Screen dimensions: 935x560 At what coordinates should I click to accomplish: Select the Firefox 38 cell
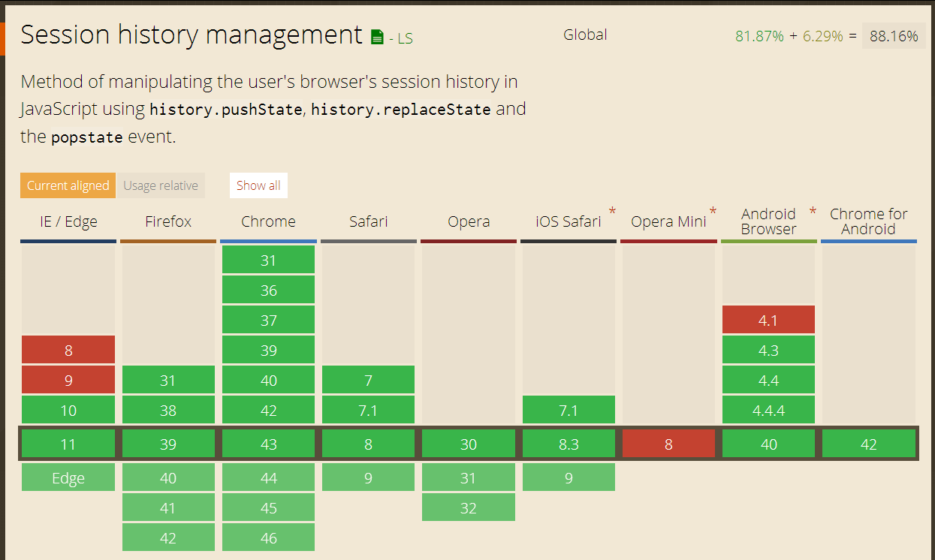[168, 410]
